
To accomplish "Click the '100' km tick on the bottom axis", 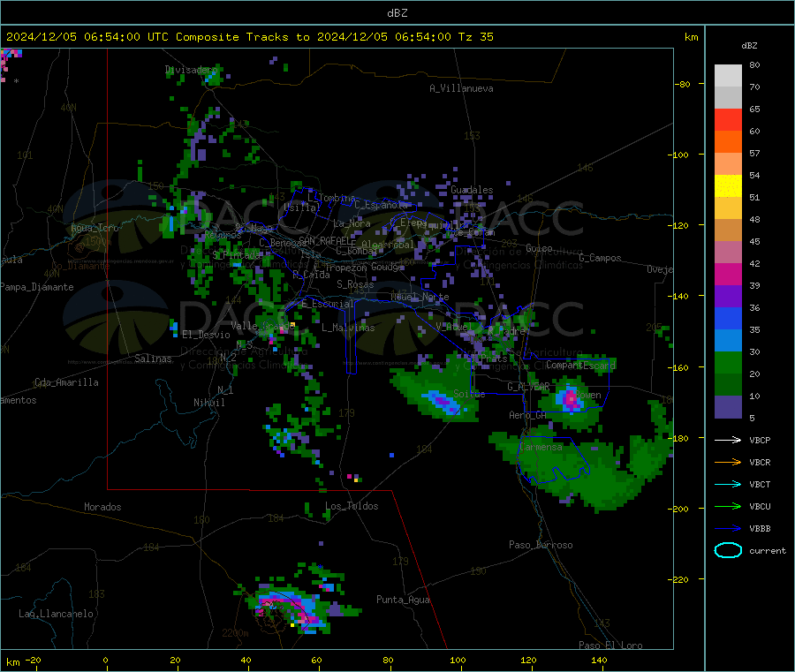I will (458, 660).
